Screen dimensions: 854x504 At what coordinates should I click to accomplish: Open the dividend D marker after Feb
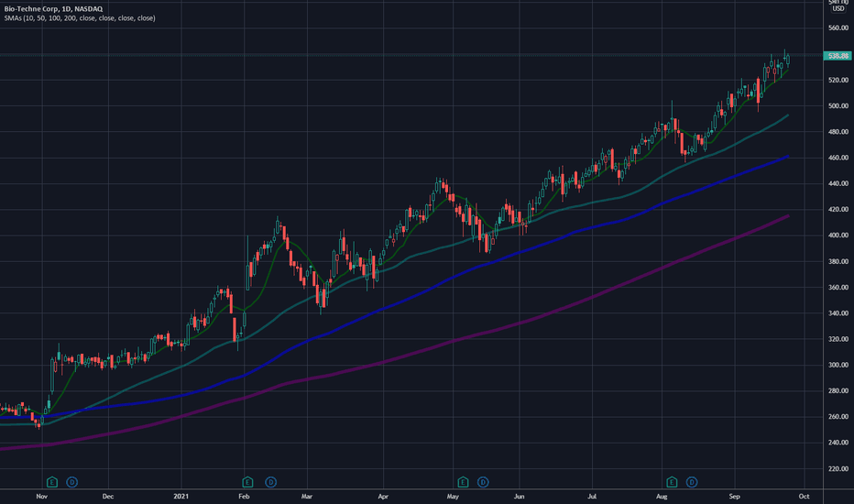tap(270, 482)
